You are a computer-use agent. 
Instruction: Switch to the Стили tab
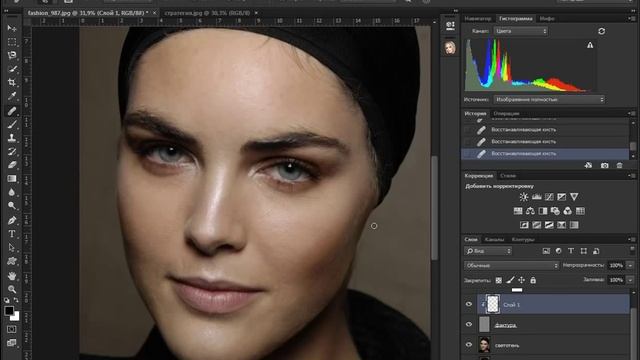(x=508, y=176)
